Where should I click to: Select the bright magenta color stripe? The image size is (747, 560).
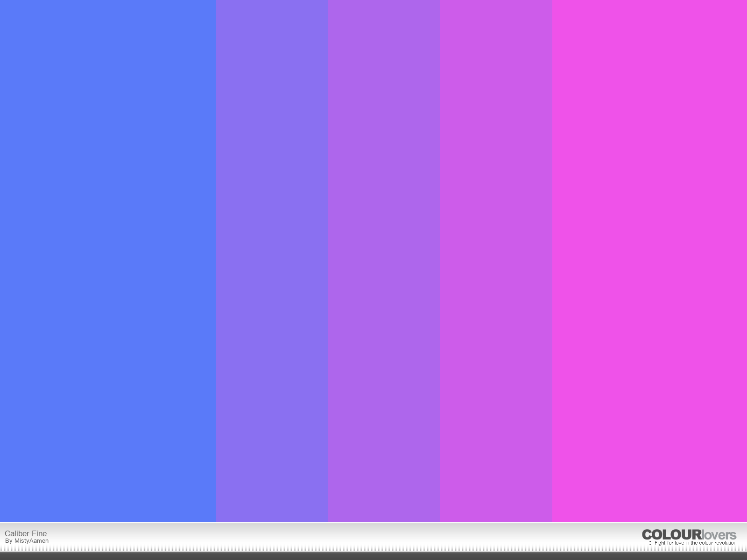pyautogui.click(x=649, y=261)
